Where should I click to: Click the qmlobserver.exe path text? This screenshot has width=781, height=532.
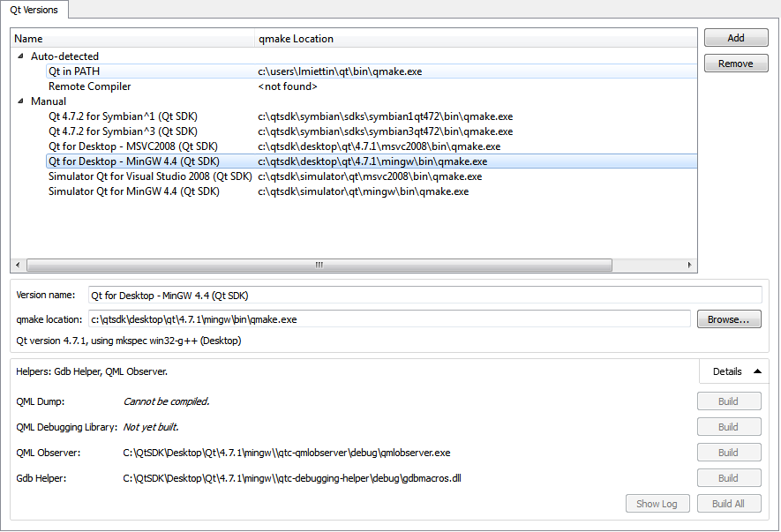click(x=287, y=453)
